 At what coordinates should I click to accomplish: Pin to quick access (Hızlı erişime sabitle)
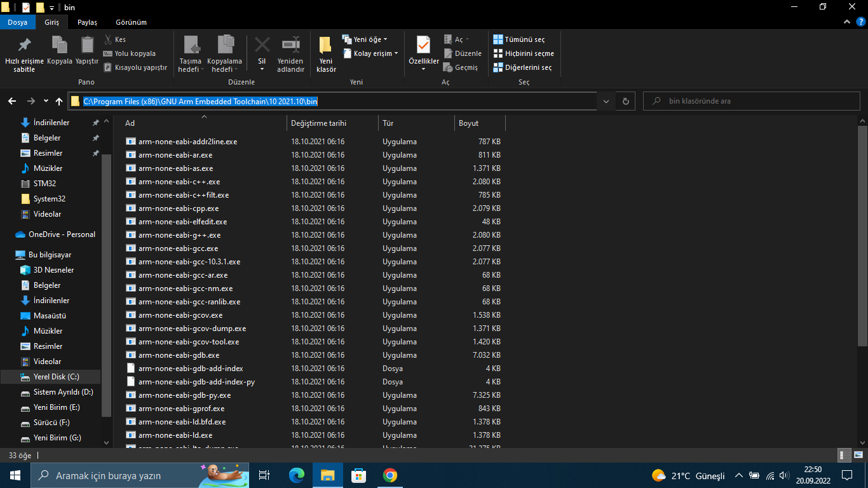tap(24, 53)
